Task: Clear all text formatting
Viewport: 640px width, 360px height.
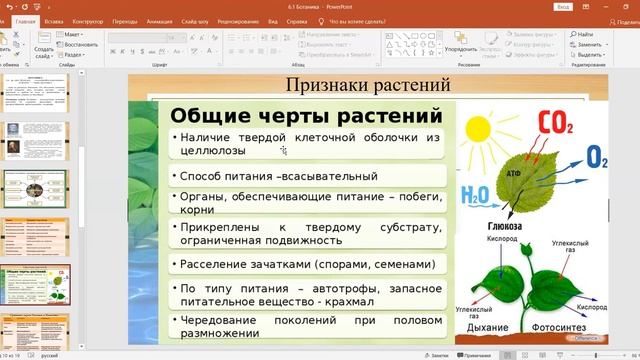Action: point(214,38)
